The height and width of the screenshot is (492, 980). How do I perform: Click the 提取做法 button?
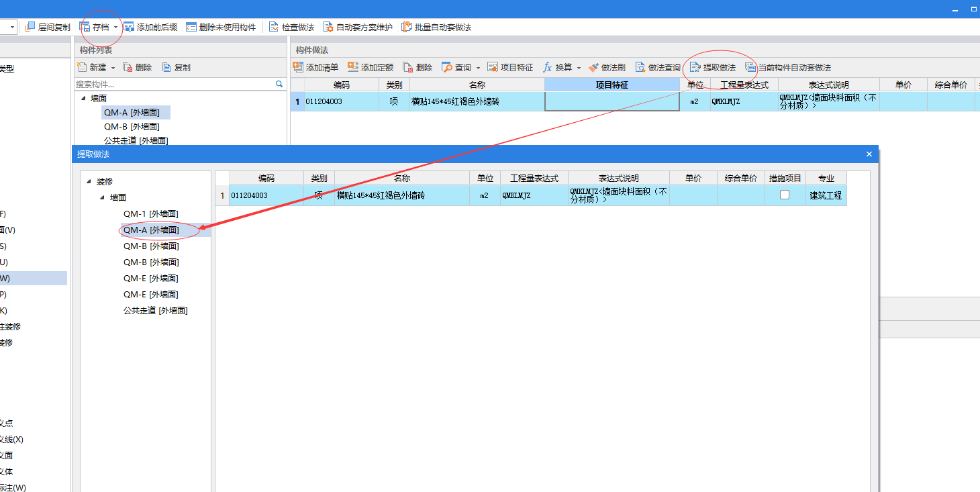pyautogui.click(x=713, y=68)
